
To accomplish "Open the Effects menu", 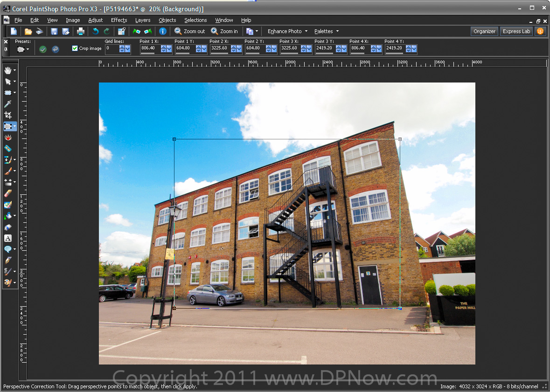I will (x=119, y=20).
